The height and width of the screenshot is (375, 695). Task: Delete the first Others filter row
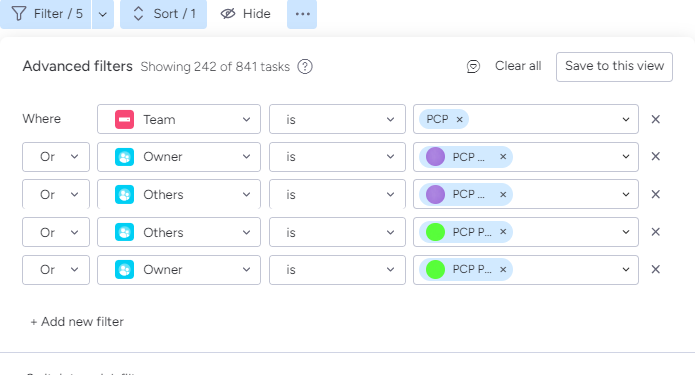[x=656, y=194]
